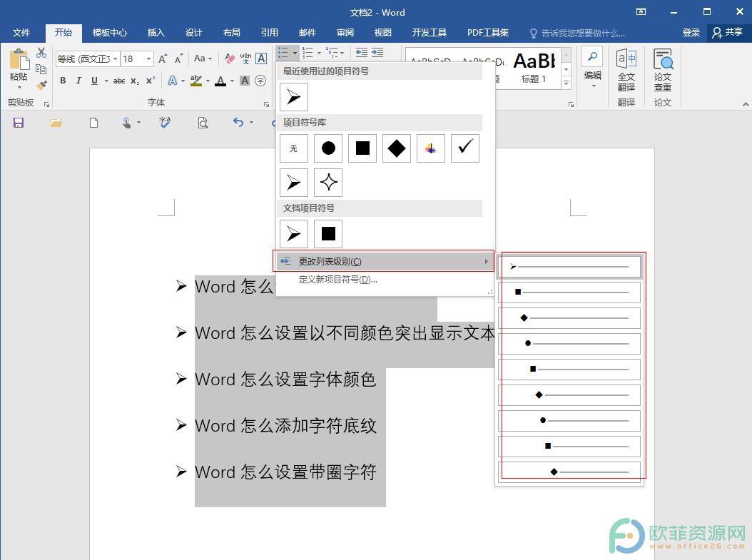This screenshot has width=752, height=560.
Task: Choose the diamond bullet in the bullet library
Action: tap(397, 148)
